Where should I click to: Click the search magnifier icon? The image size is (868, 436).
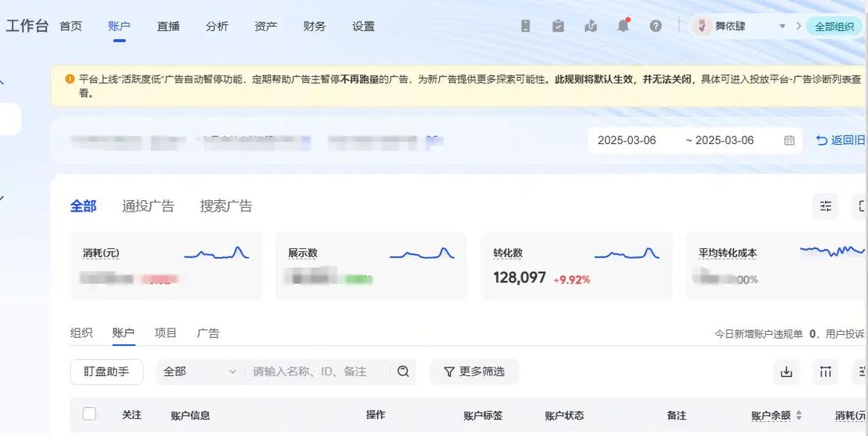tap(403, 371)
